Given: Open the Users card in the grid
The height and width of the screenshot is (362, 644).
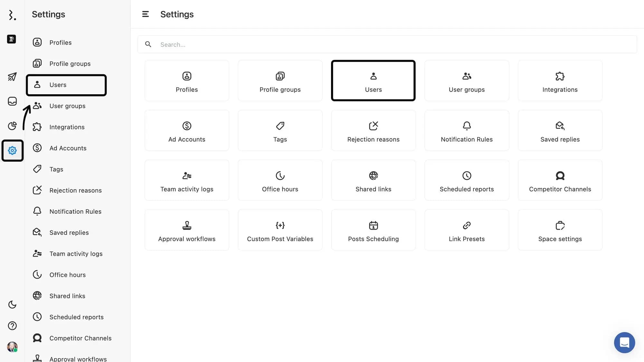Looking at the screenshot, I should coord(373,80).
